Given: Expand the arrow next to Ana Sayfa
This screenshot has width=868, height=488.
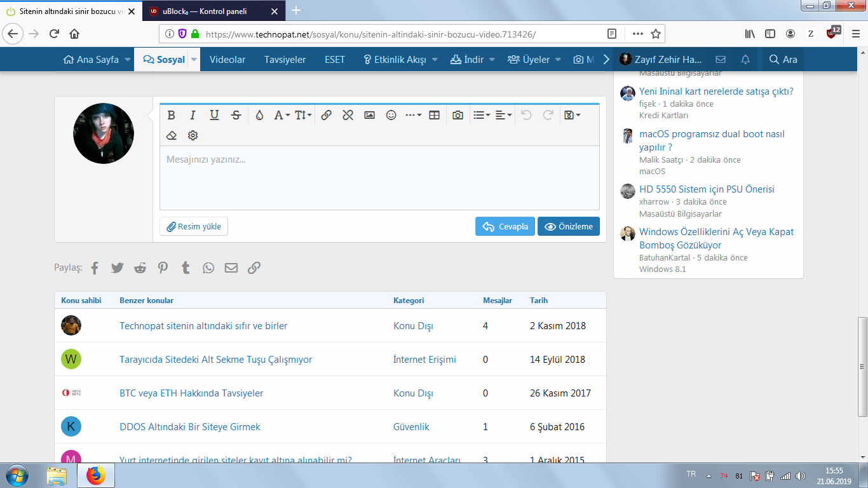Looking at the screenshot, I should (x=128, y=60).
